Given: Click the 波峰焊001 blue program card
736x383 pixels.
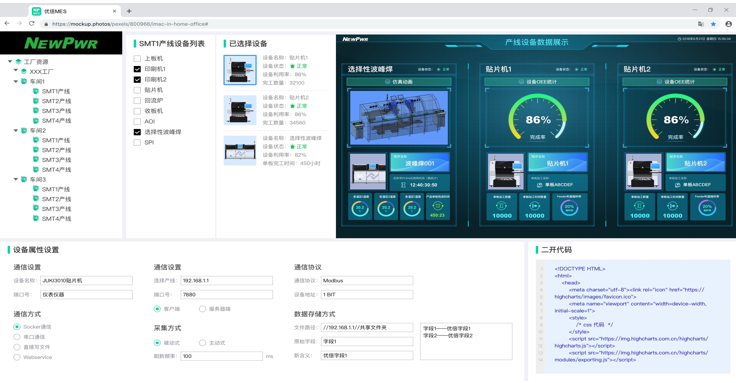Looking at the screenshot, I should (x=420, y=162).
